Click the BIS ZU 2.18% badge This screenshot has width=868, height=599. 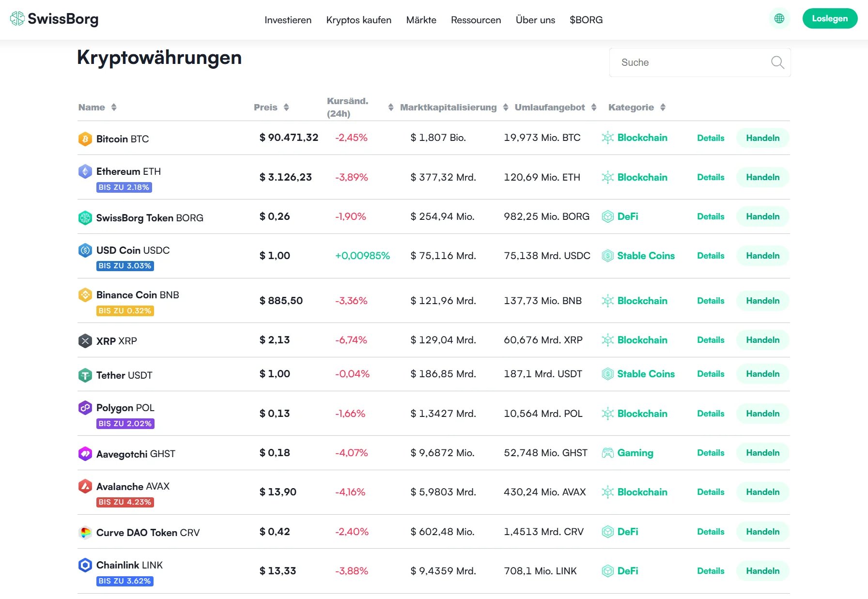tap(124, 187)
